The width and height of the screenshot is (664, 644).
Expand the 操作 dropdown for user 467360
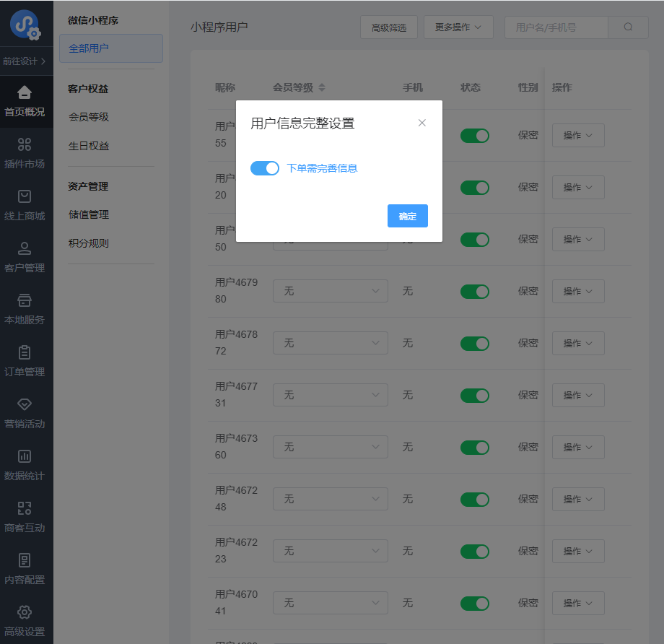pos(577,447)
